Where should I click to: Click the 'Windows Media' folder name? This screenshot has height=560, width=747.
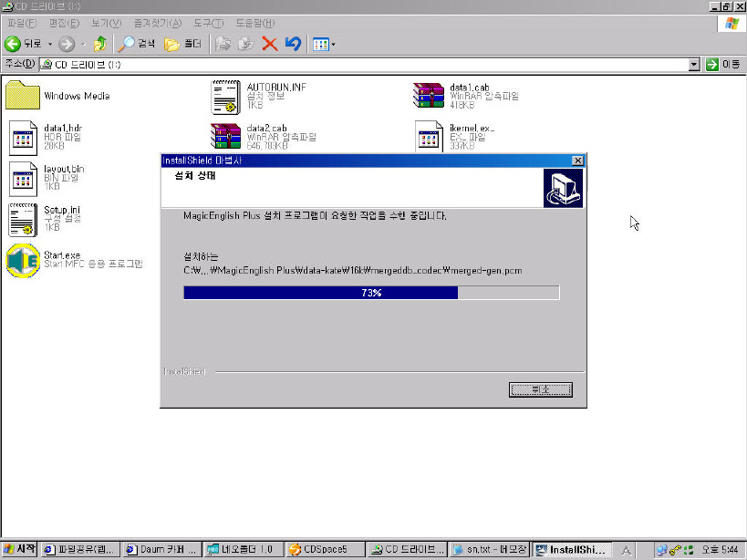tap(77, 96)
